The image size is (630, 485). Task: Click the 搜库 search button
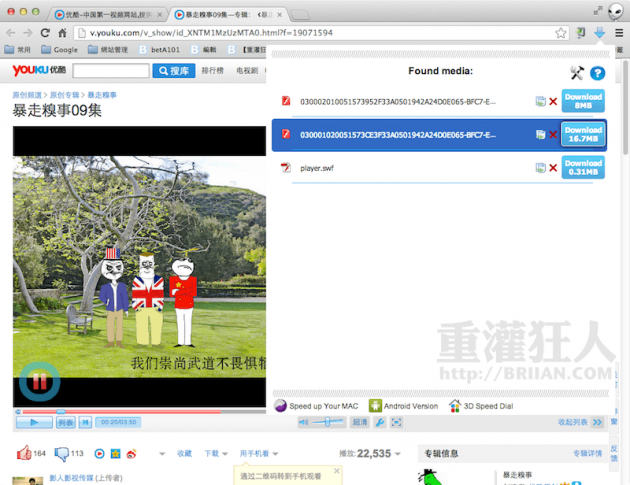click(174, 71)
